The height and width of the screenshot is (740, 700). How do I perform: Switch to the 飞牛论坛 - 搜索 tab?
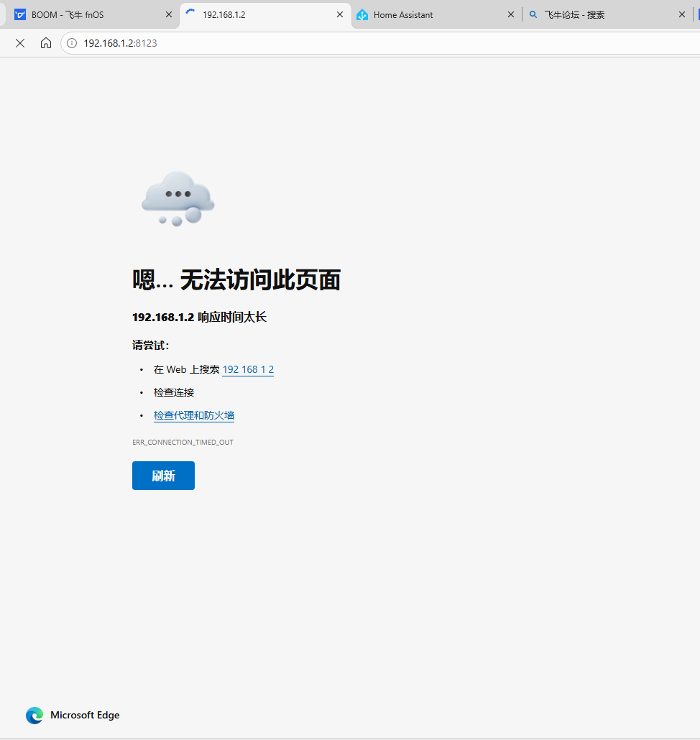(607, 14)
